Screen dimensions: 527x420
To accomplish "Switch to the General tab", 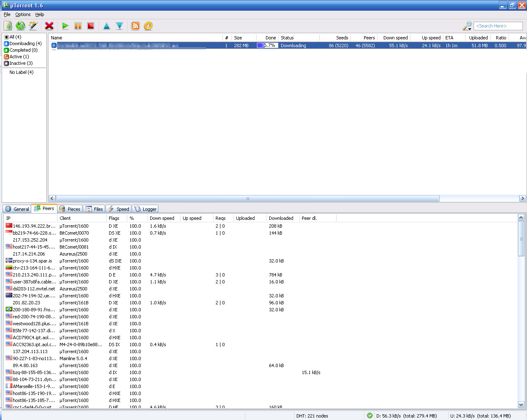I will click(x=17, y=209).
